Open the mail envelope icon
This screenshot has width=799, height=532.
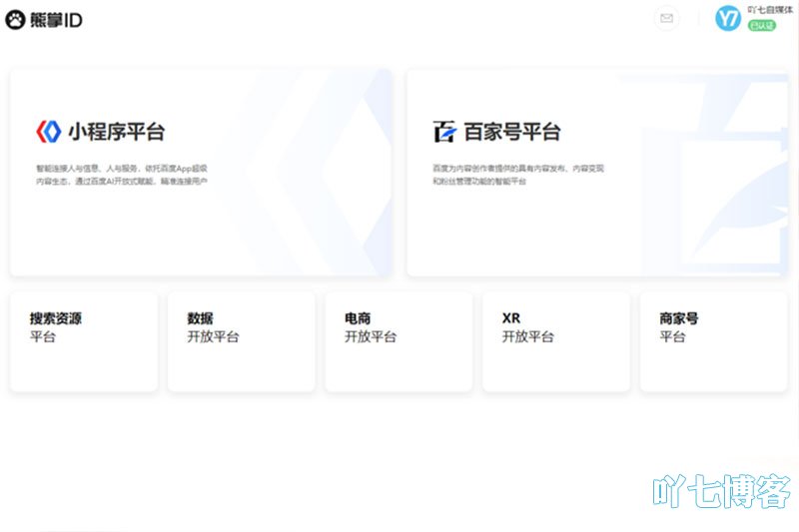click(x=666, y=18)
